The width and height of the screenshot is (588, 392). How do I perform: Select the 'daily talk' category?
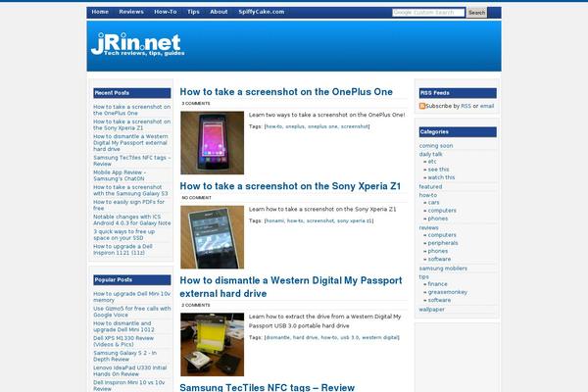point(430,154)
